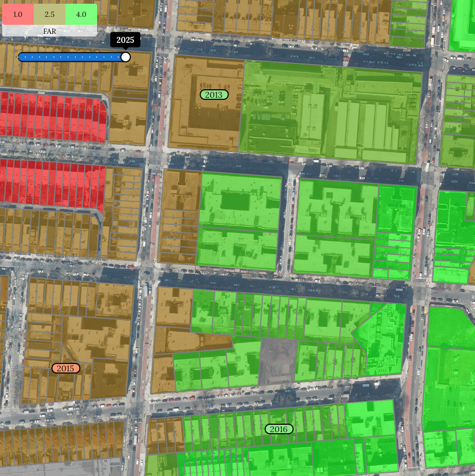Click the red 1.0 legend swatch
This screenshot has height=476, width=475.
(x=17, y=14)
